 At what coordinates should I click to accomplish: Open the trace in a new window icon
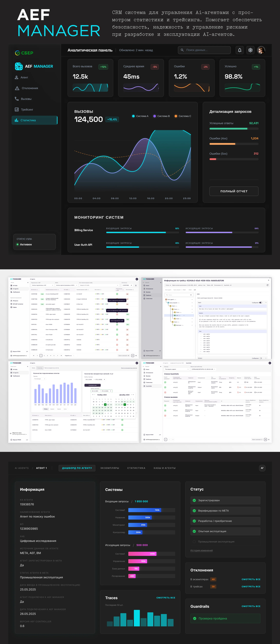tap(267, 285)
